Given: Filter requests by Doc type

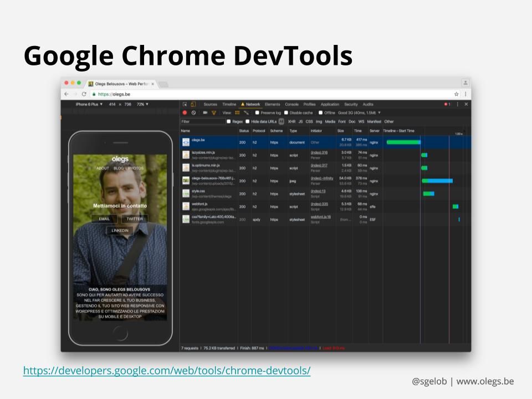Looking at the screenshot, I should pos(352,121).
